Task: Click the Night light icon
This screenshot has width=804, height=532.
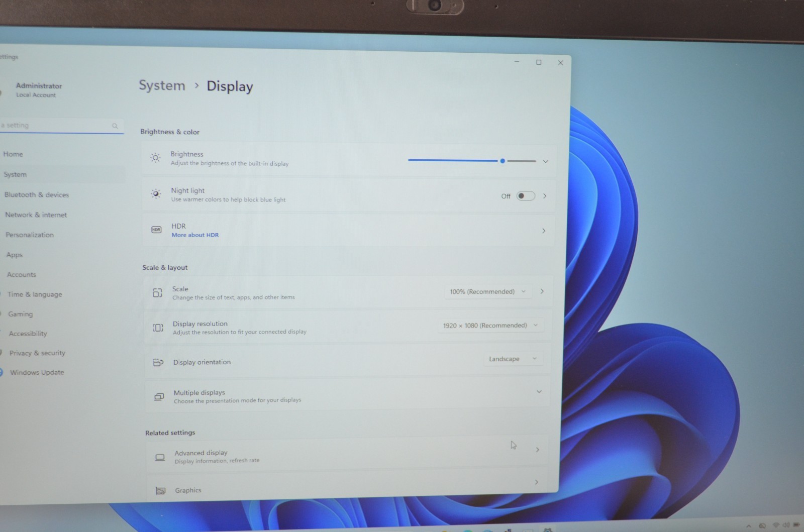Action: click(x=156, y=194)
